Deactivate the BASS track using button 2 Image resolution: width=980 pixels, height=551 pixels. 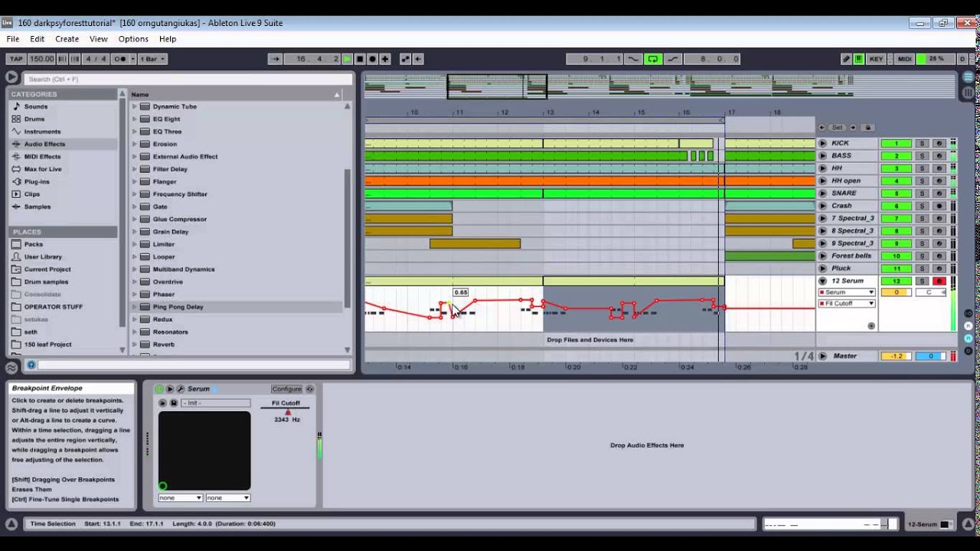click(896, 155)
